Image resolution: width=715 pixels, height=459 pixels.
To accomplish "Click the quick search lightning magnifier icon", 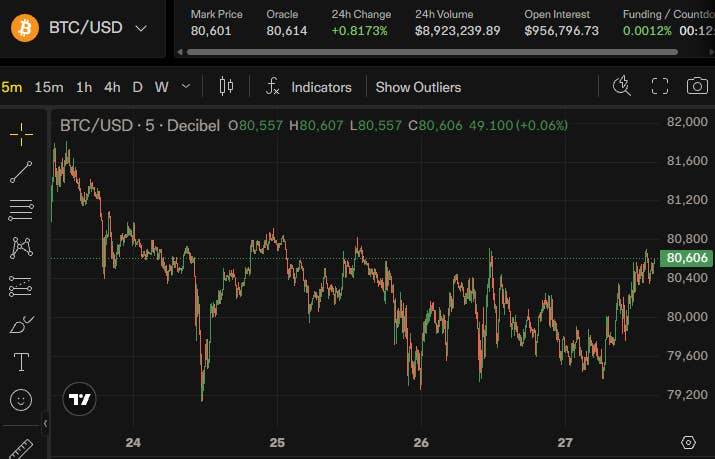I will 622,86.
